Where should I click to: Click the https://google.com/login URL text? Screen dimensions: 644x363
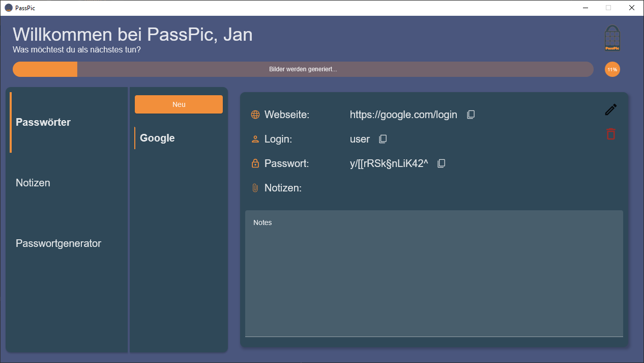pyautogui.click(x=403, y=115)
